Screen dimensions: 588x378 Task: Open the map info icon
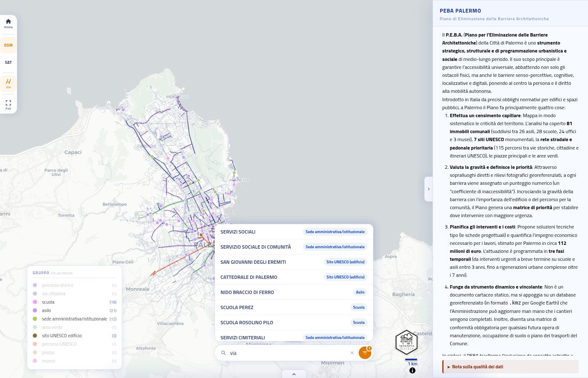click(x=412, y=370)
